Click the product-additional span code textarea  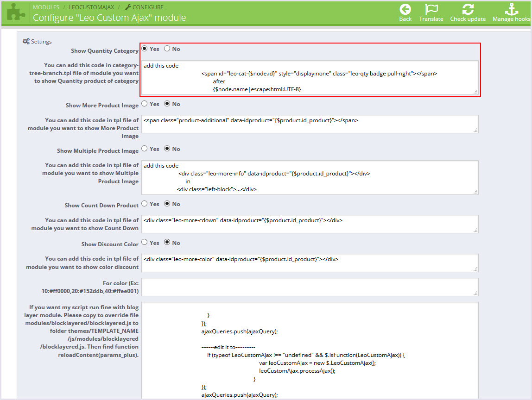coord(310,124)
